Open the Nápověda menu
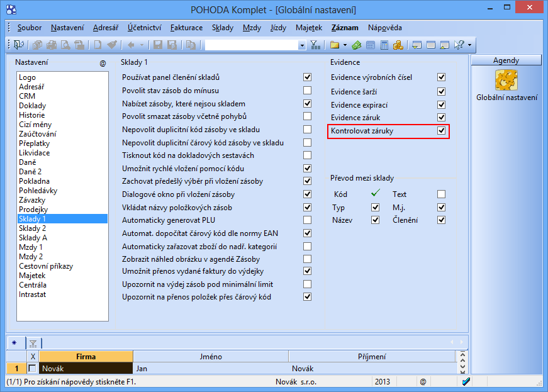This screenshot has width=548, height=392. point(384,28)
